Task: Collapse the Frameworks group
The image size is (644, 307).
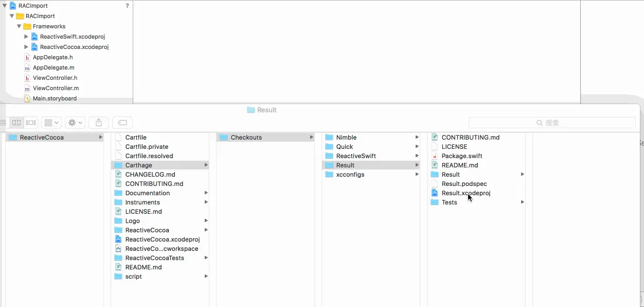Action: (x=19, y=26)
